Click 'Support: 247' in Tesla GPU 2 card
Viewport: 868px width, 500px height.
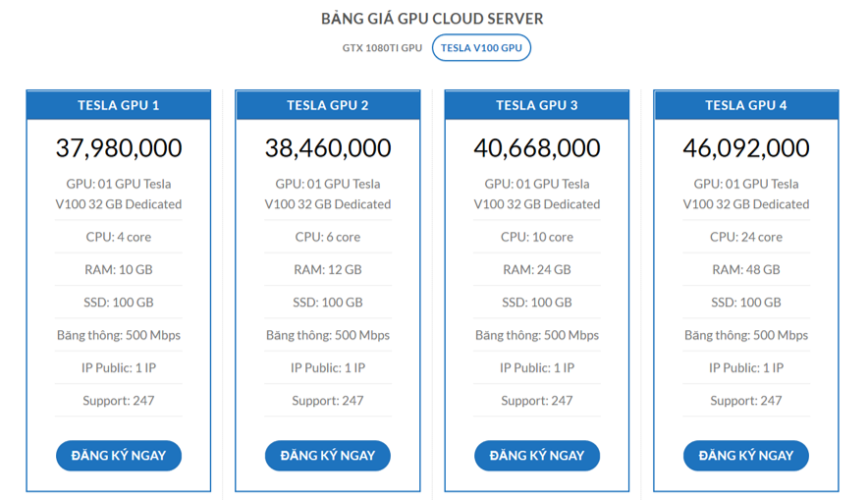[x=328, y=401]
